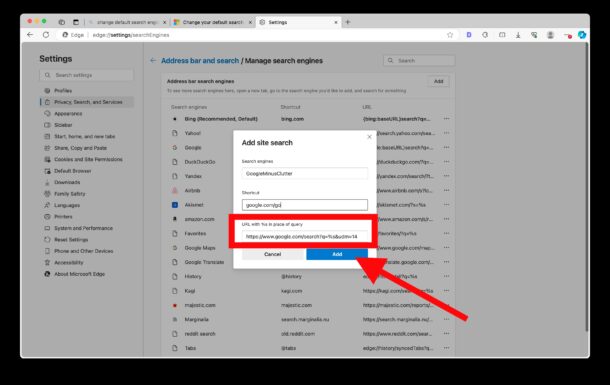Open more options for Akismet row

[x=447, y=205]
